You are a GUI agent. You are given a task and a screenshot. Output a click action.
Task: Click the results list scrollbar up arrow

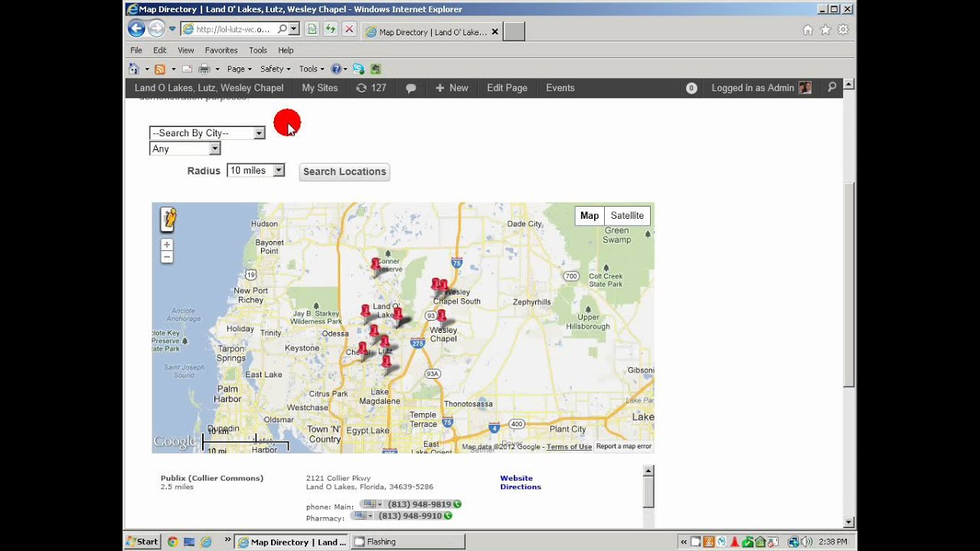pyautogui.click(x=648, y=471)
